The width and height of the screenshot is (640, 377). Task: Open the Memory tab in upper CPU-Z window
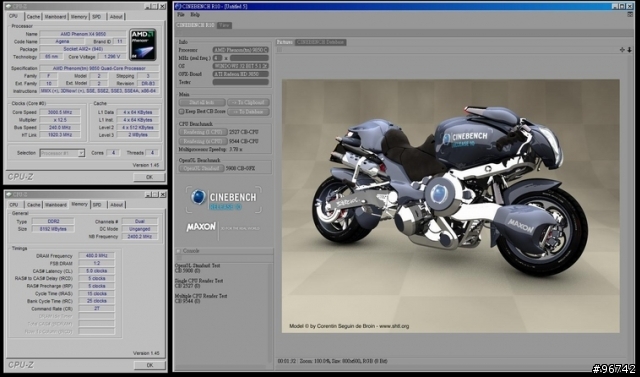79,17
